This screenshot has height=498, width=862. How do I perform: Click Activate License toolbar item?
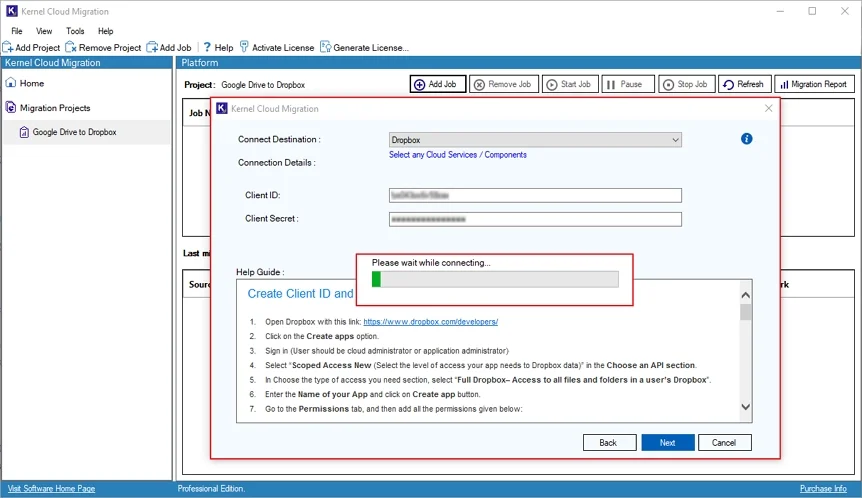coord(277,48)
